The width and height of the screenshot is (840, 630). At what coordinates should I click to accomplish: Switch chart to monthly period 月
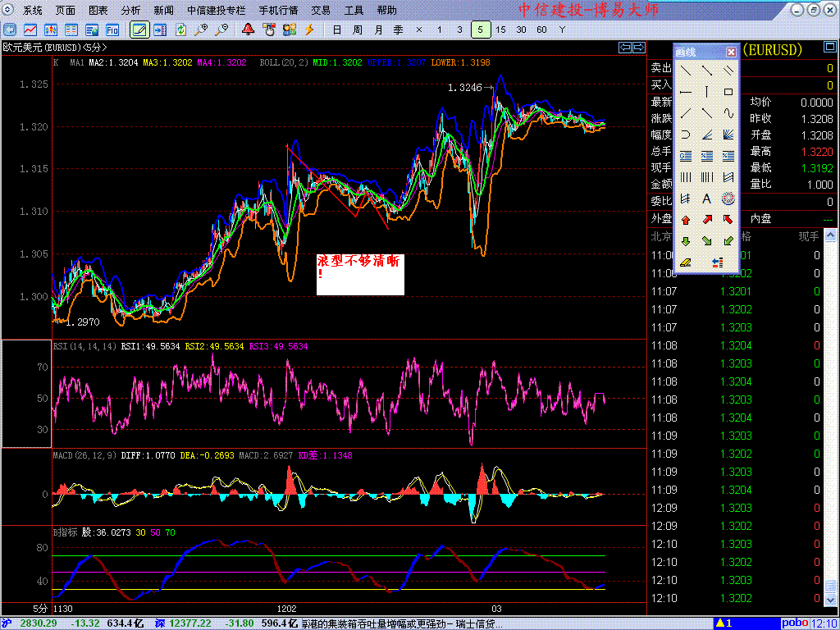coord(378,30)
